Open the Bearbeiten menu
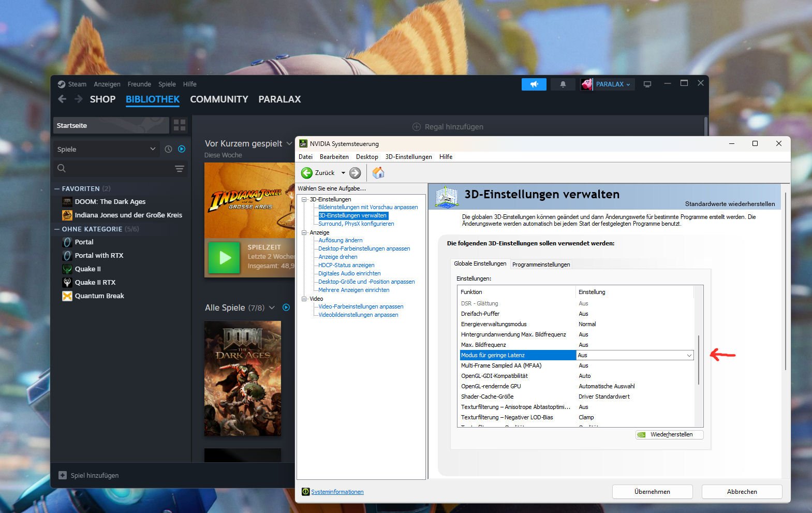 (334, 157)
